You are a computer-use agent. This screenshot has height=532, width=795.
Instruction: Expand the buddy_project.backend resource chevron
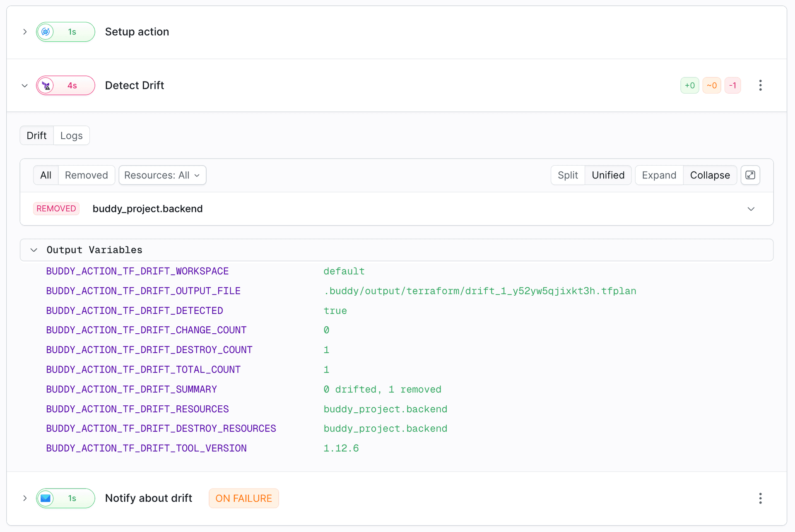[751, 209]
